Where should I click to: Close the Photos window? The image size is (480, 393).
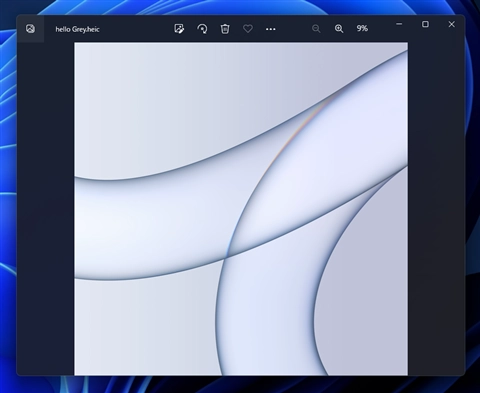tap(452, 24)
